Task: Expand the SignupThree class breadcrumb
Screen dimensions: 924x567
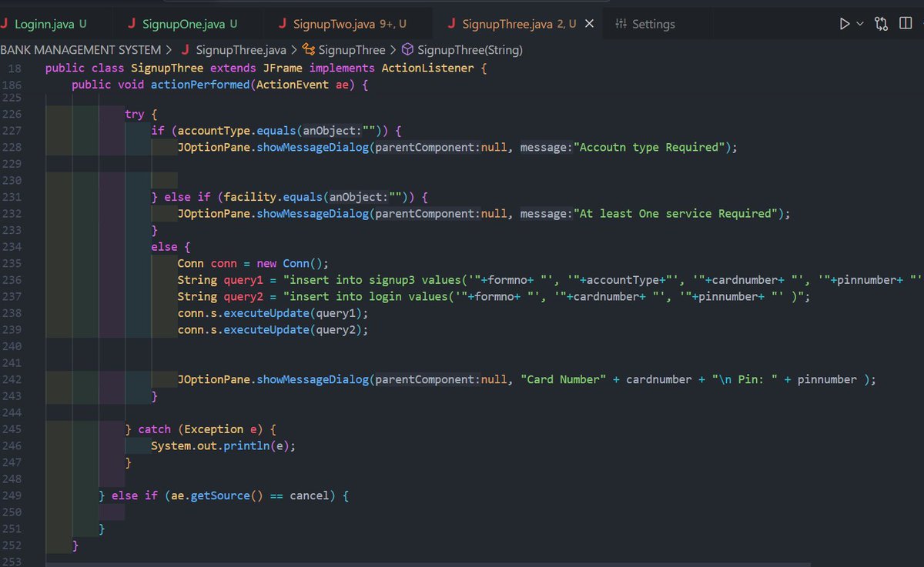Action: (351, 50)
